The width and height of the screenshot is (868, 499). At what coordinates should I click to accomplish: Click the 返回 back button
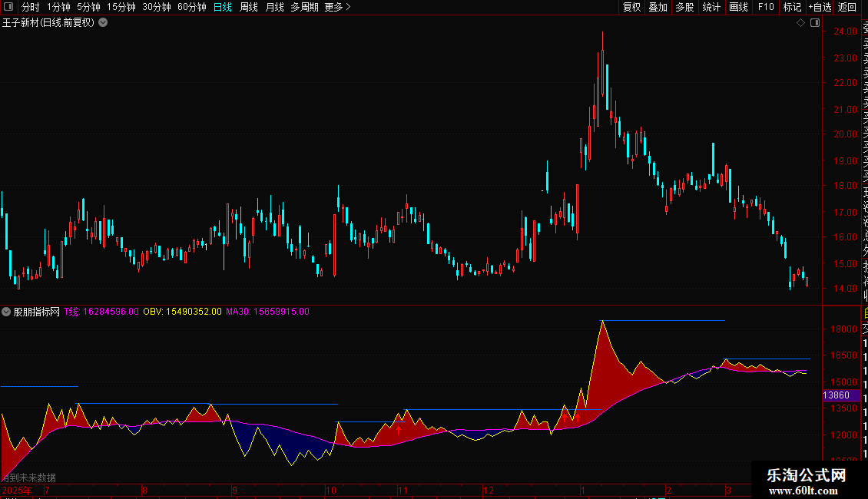coord(847,7)
